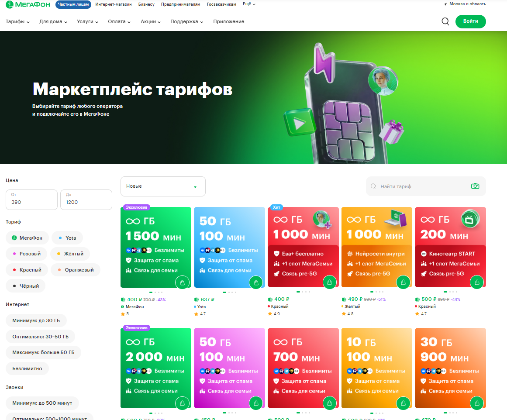The height and width of the screenshot is (420, 507).
Task: Open Бизнесу top menu item
Action: 146,4
